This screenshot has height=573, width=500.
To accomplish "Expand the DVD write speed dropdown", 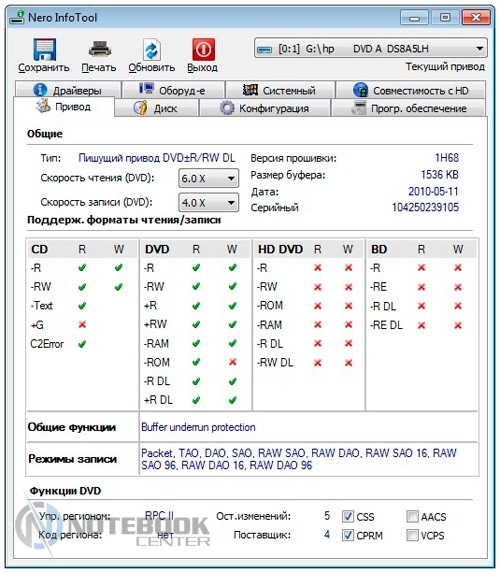I will [209, 202].
